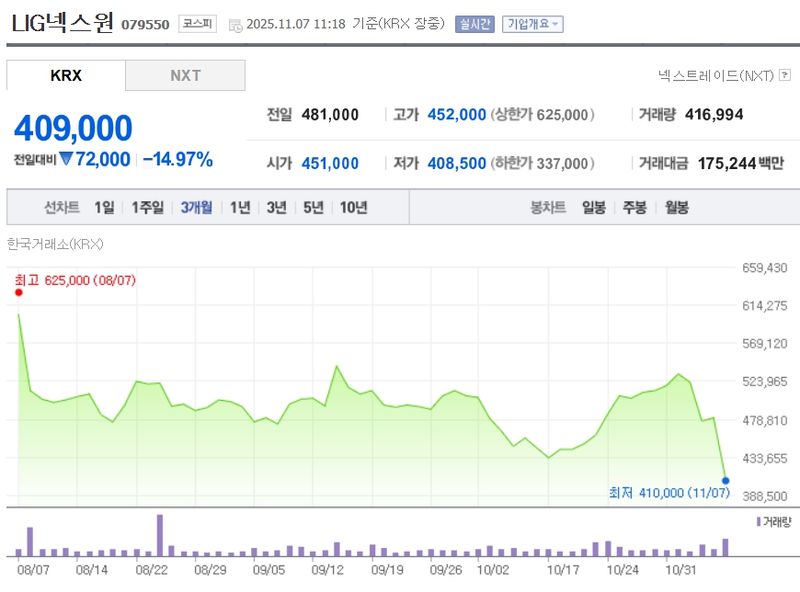Viewport: 800px width, 592px height.
Task: Show the 1년 line chart
Action: point(240,208)
